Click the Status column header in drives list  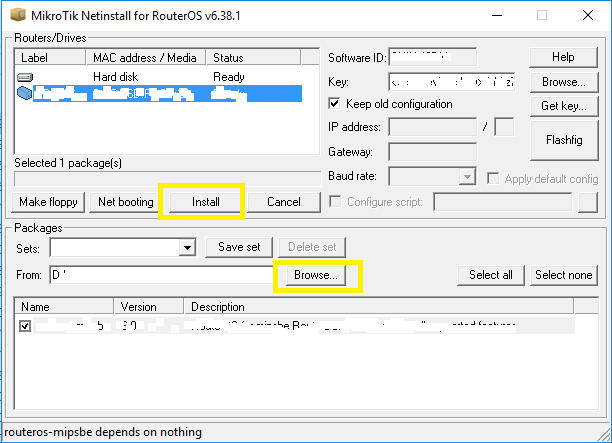pyautogui.click(x=253, y=58)
